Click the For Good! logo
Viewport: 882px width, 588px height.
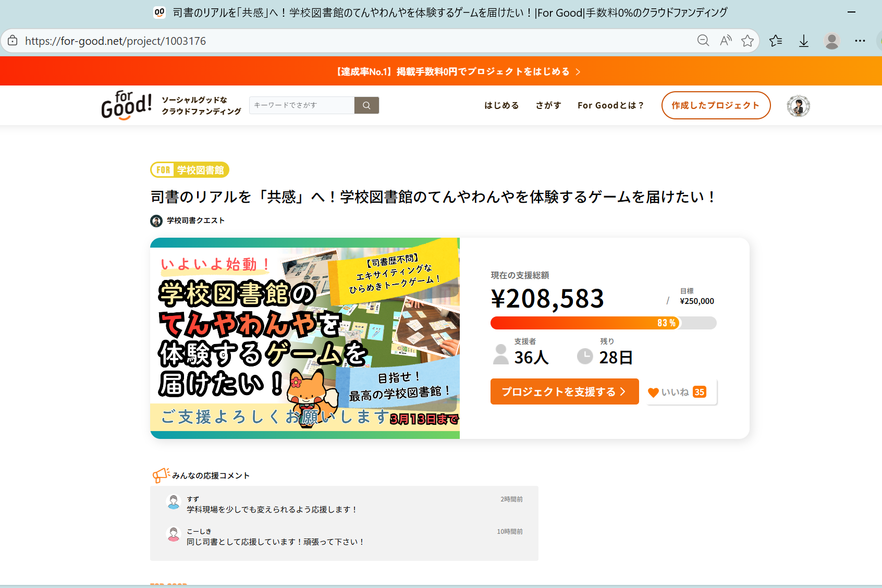126,105
